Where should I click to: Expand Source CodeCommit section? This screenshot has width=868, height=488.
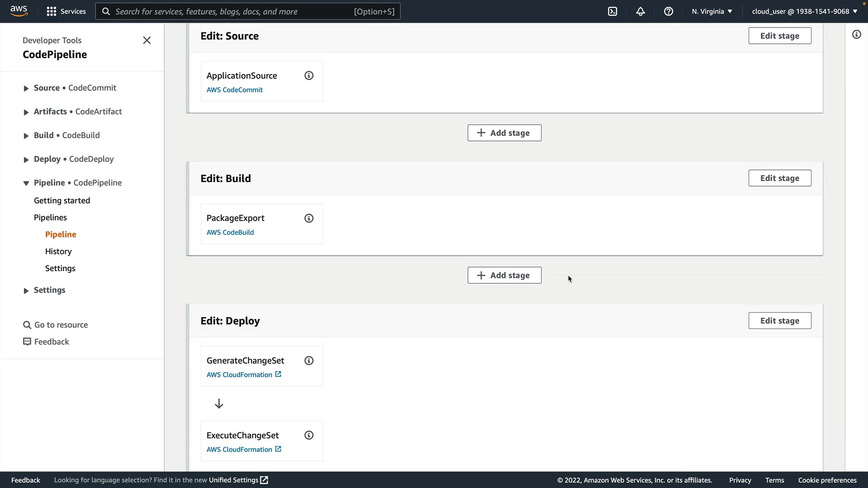click(26, 89)
